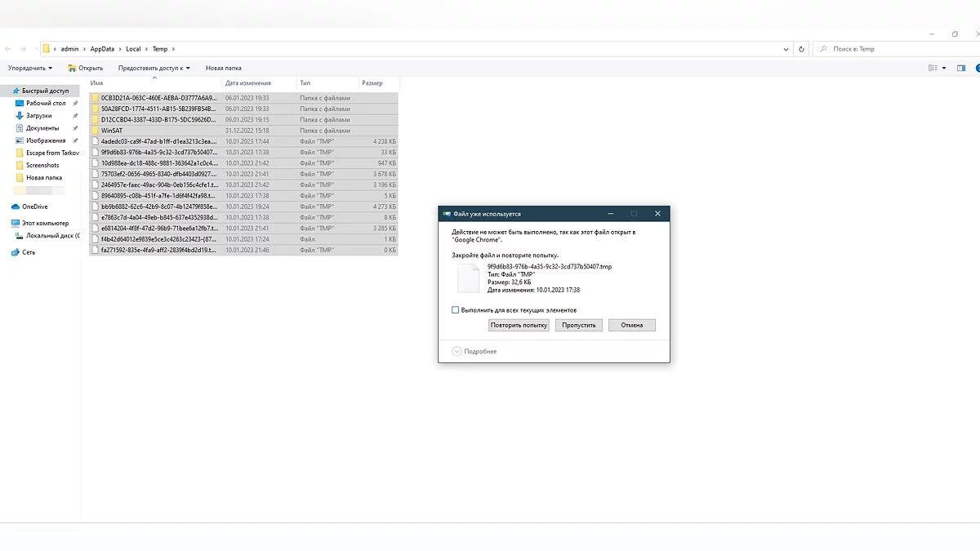
Task: Click the refresh icon beside the address bar
Action: point(802,49)
